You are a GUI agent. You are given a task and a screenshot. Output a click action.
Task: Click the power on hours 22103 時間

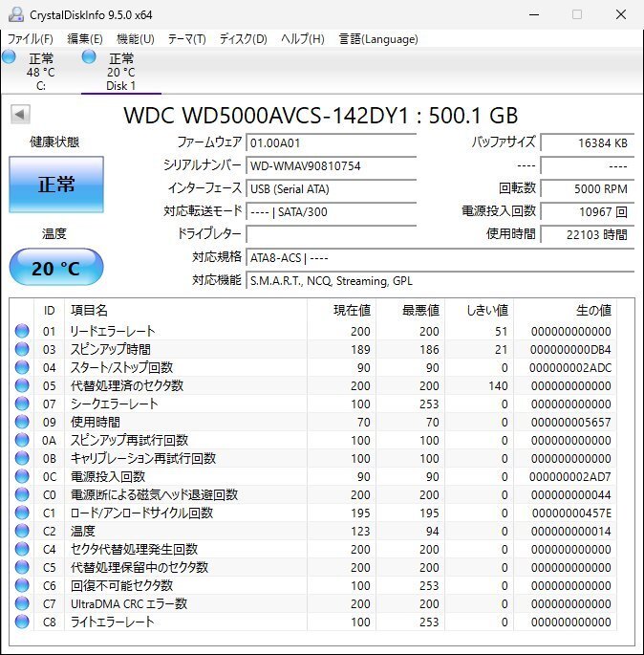click(x=588, y=234)
